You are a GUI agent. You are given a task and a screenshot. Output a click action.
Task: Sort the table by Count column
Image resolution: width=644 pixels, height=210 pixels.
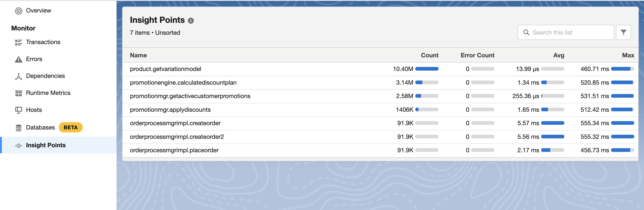click(430, 55)
